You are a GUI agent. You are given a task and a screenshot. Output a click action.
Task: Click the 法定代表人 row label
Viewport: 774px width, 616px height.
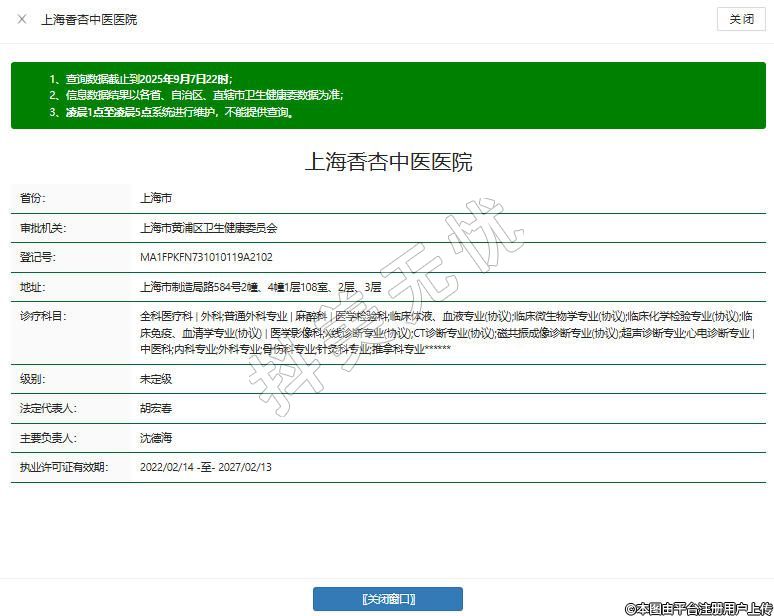click(47, 409)
